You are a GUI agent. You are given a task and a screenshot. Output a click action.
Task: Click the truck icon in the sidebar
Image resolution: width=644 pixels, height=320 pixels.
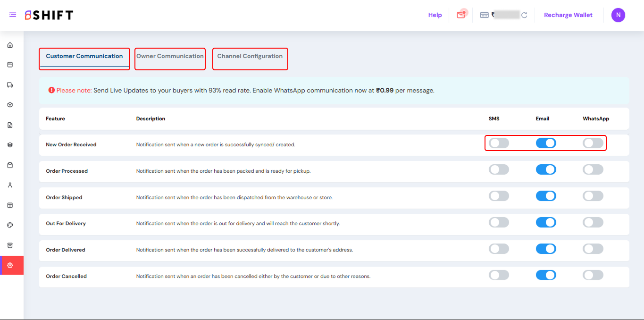pyautogui.click(x=10, y=85)
